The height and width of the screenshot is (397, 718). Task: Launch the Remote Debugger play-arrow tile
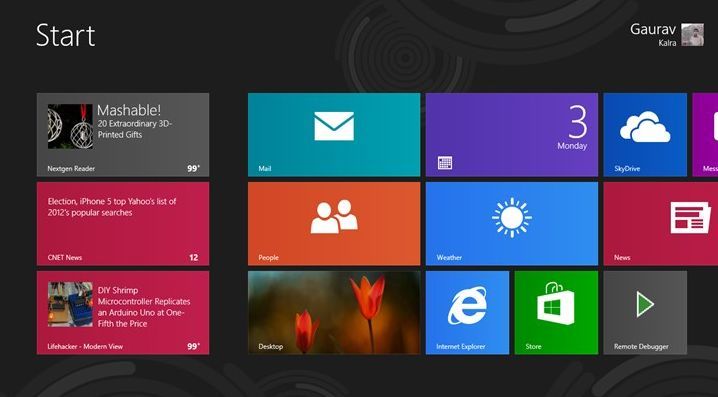pyautogui.click(x=645, y=312)
